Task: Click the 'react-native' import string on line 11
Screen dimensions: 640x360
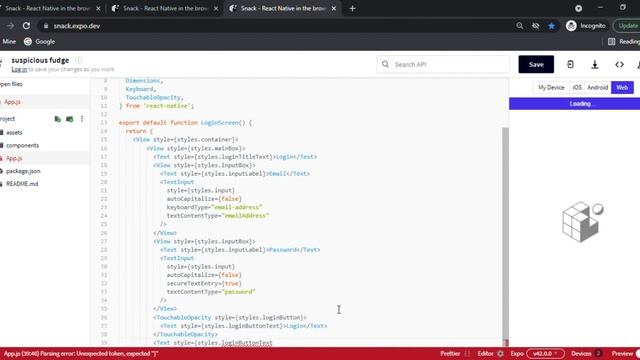Action: pos(168,106)
